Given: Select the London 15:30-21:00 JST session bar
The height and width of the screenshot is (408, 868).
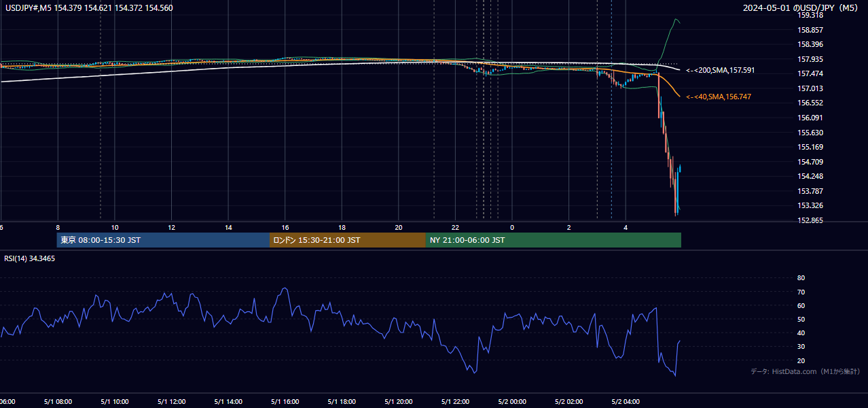Looking at the screenshot, I should click(x=347, y=240).
